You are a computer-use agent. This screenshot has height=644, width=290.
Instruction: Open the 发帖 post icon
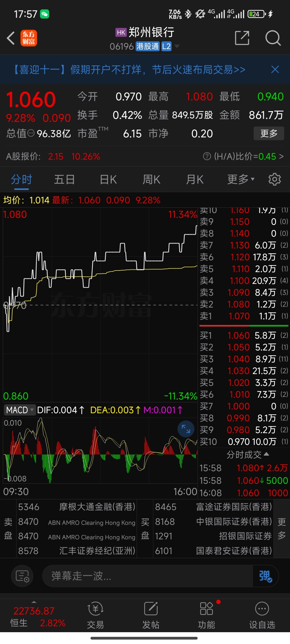pos(151,615)
